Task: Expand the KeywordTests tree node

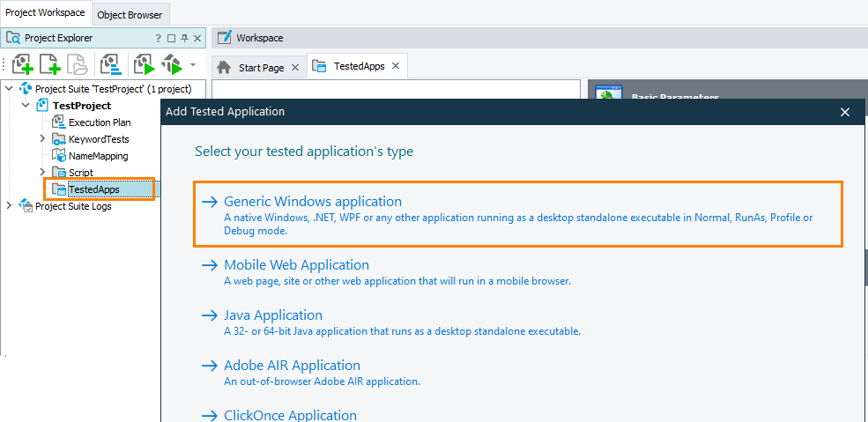Action: click(x=42, y=139)
